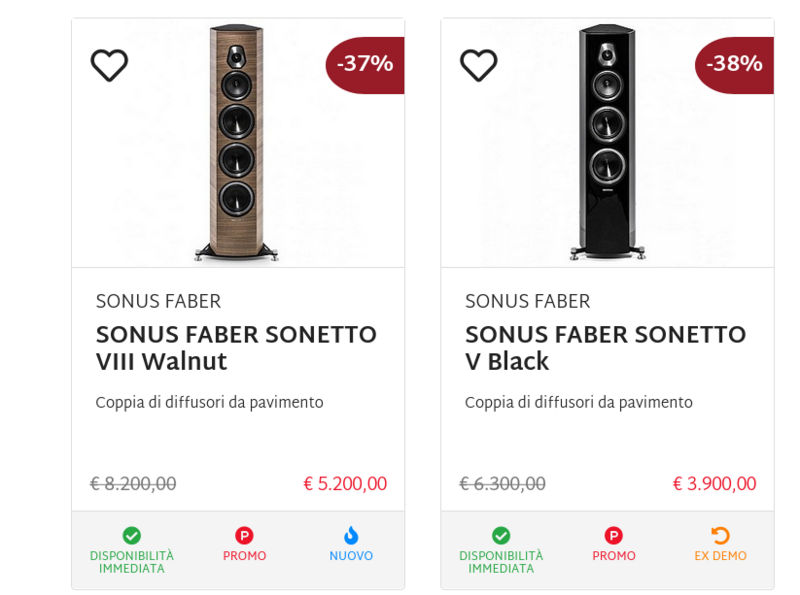Click red Promo icon on Black card
This screenshot has height=595, width=800.
click(x=613, y=536)
